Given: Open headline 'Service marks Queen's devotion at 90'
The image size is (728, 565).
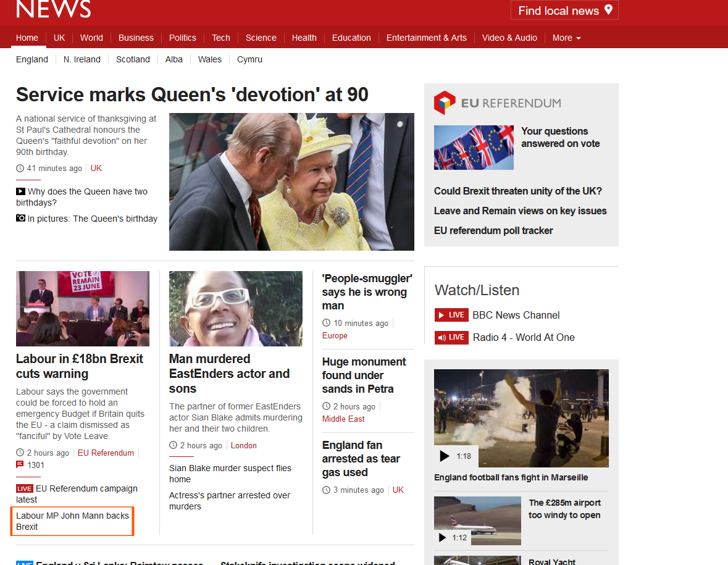Looking at the screenshot, I should point(192,94).
